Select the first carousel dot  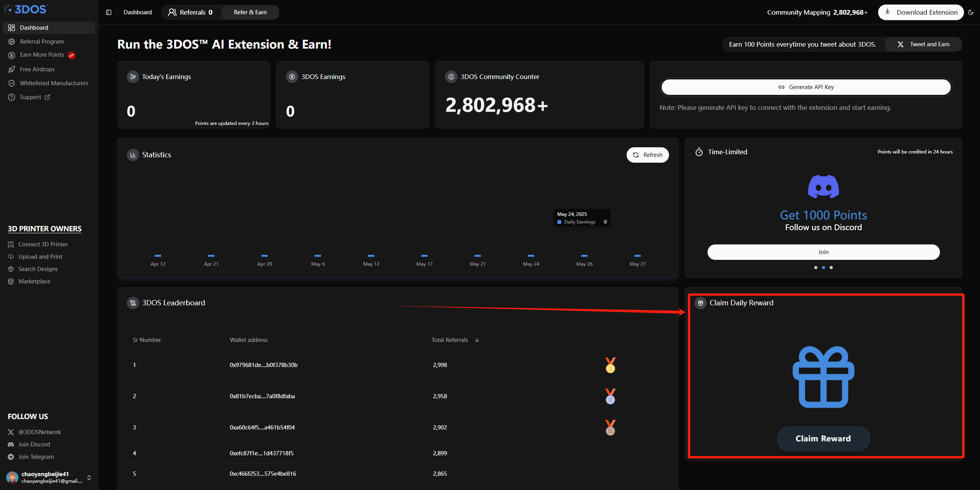tap(815, 268)
